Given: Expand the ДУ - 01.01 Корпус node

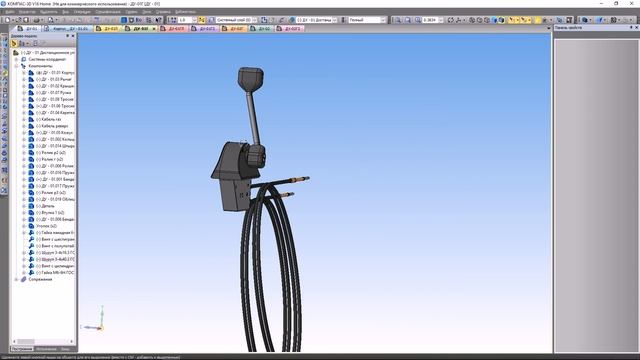Looking at the screenshot, I should click(24, 73).
